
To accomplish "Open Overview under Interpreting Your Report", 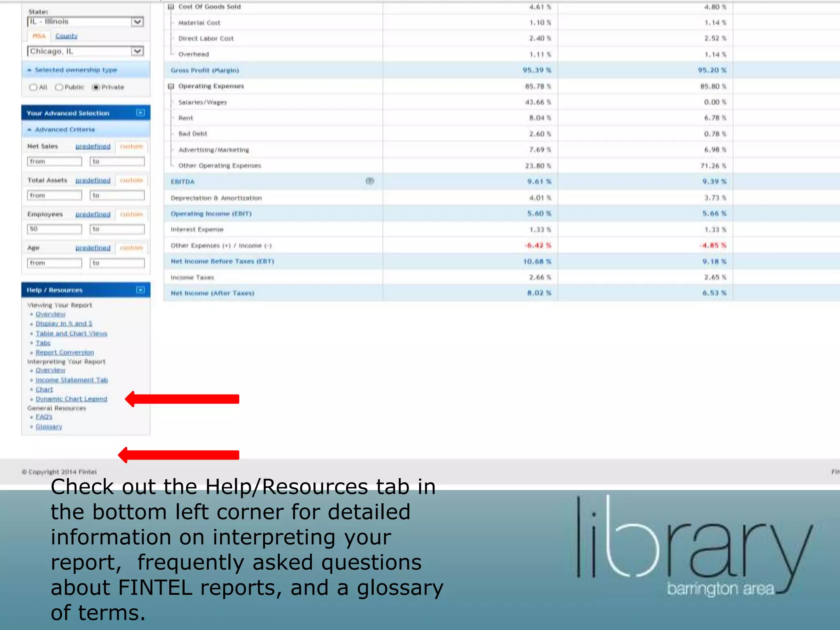I will [x=50, y=370].
